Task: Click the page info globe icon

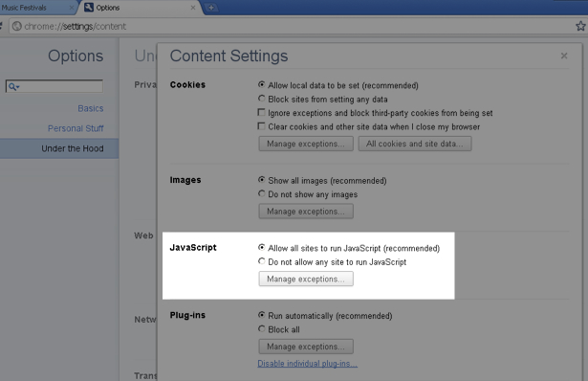Action: coord(17,26)
